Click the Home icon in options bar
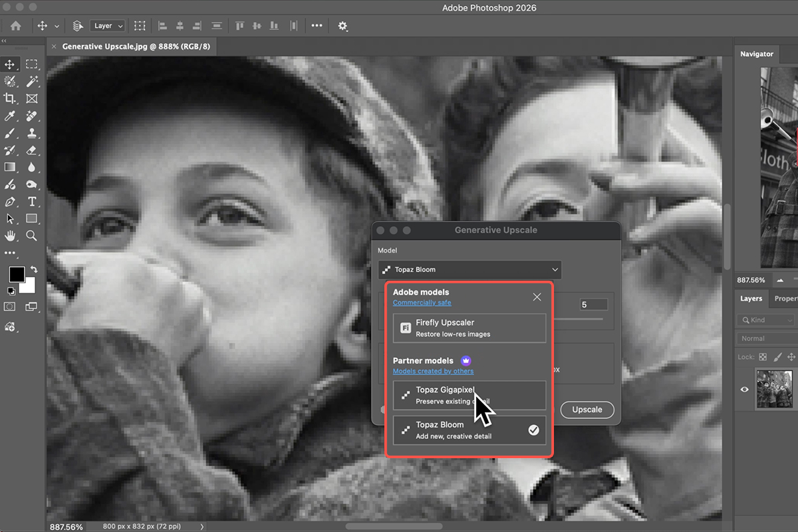 [15, 26]
